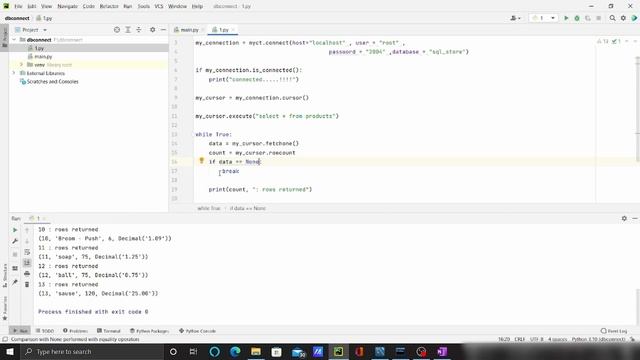This screenshot has height=360, width=640.
Task: Open File Explorer from the taskbar
Action: pyautogui.click(x=256, y=351)
